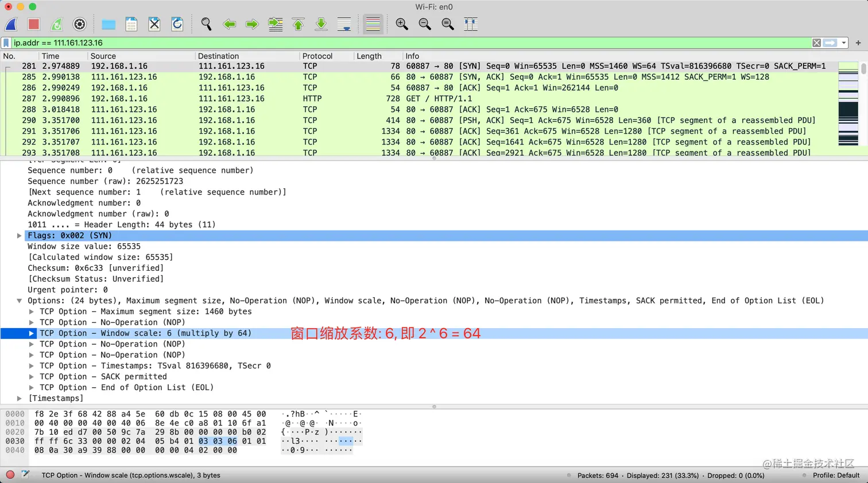Sort by the Protocol column header
This screenshot has height=483, width=868.
326,56
